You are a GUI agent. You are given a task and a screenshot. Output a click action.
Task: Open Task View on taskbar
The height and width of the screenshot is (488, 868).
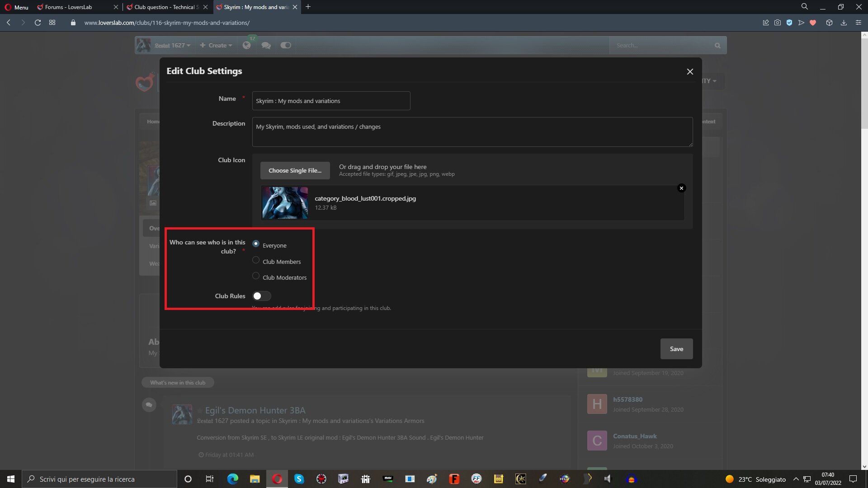coord(209,479)
